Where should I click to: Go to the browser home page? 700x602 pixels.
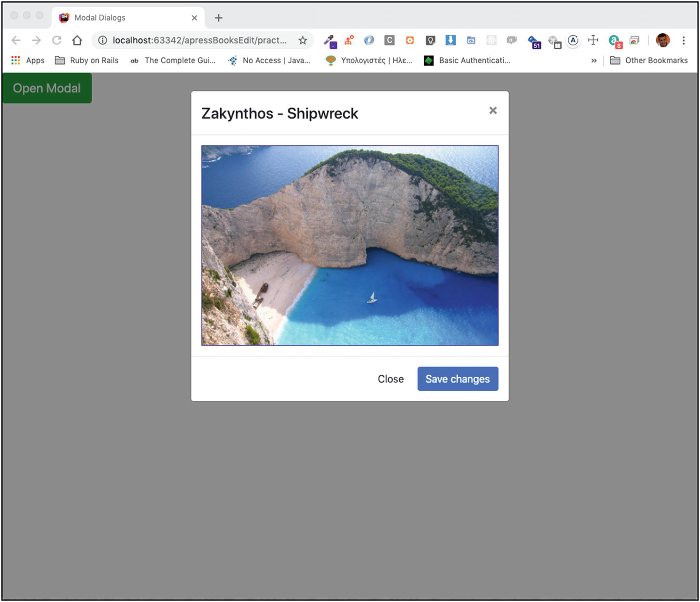77,40
